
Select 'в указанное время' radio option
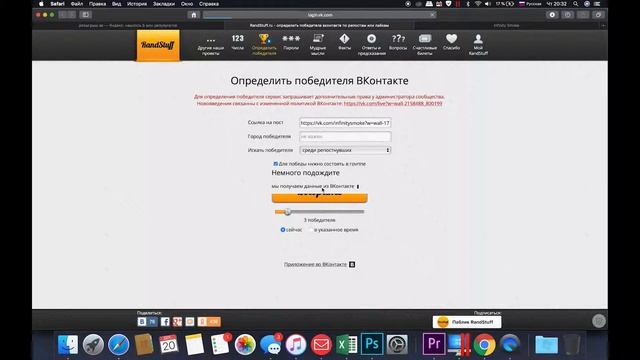(x=311, y=230)
